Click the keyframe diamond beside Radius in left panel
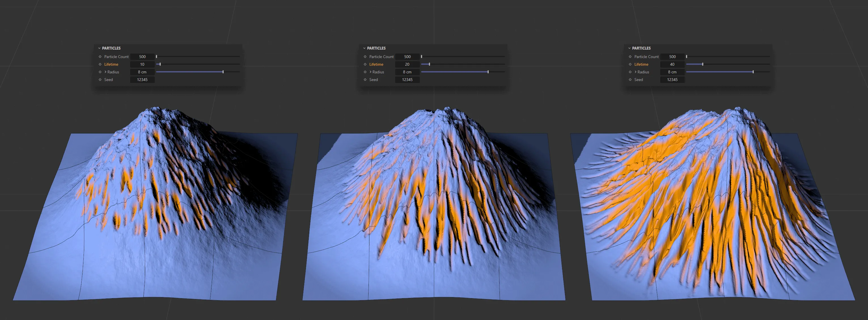Screen dimensions: 868x320 (x=100, y=72)
